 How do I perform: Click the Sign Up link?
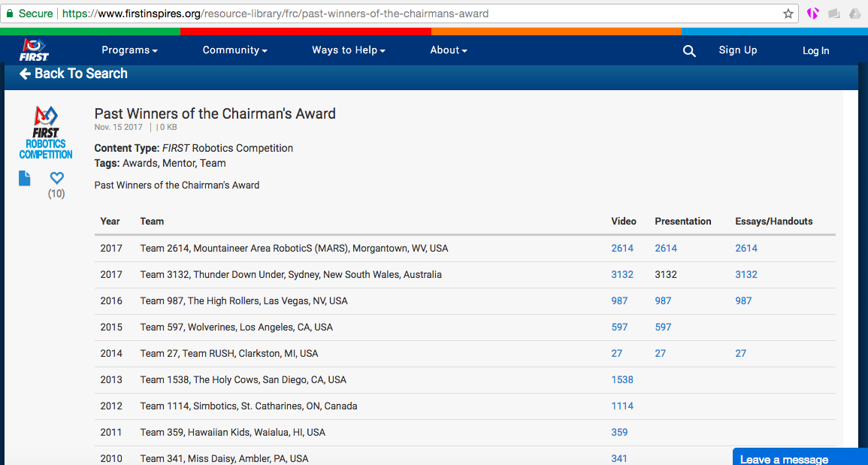(x=738, y=50)
